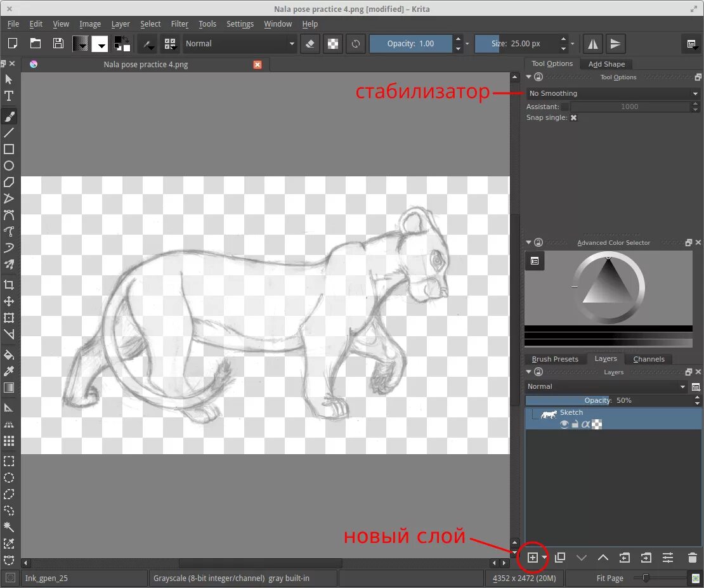The width and height of the screenshot is (704, 588).
Task: Toggle alpha inheritance on Sketch layer
Action: point(585,424)
